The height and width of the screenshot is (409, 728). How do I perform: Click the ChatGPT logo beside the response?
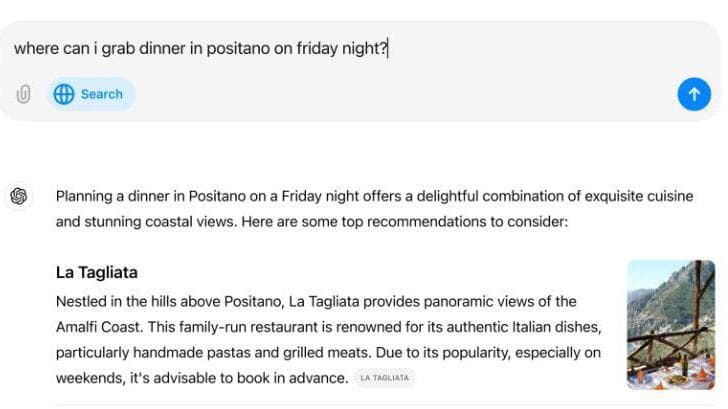click(19, 196)
